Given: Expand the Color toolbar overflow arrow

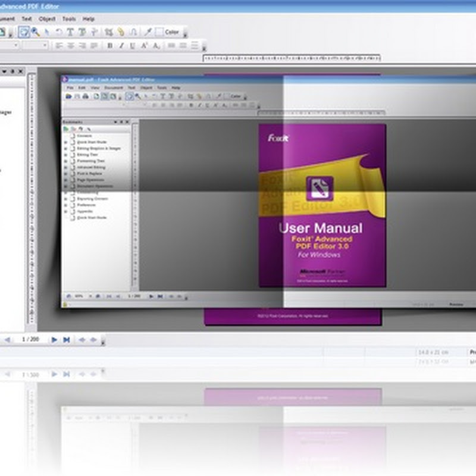Looking at the screenshot, I should tap(185, 33).
